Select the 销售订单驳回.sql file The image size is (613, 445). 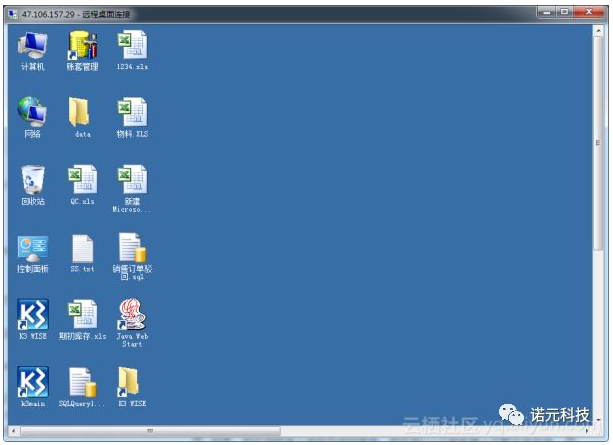pos(133,257)
